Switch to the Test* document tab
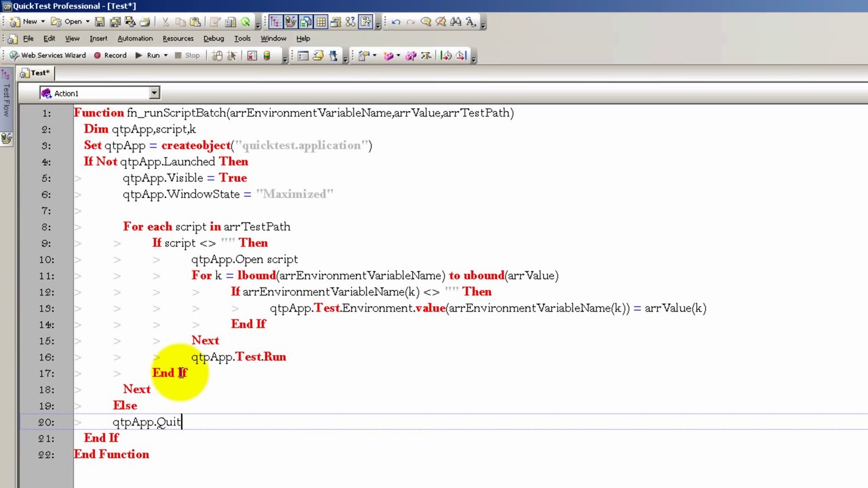The height and width of the screenshot is (488, 868). point(35,73)
